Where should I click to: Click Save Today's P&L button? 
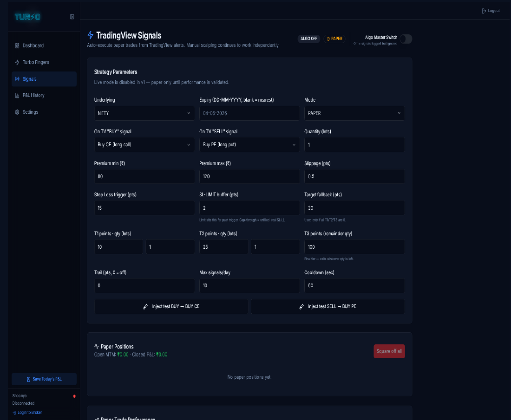pyautogui.click(x=44, y=379)
